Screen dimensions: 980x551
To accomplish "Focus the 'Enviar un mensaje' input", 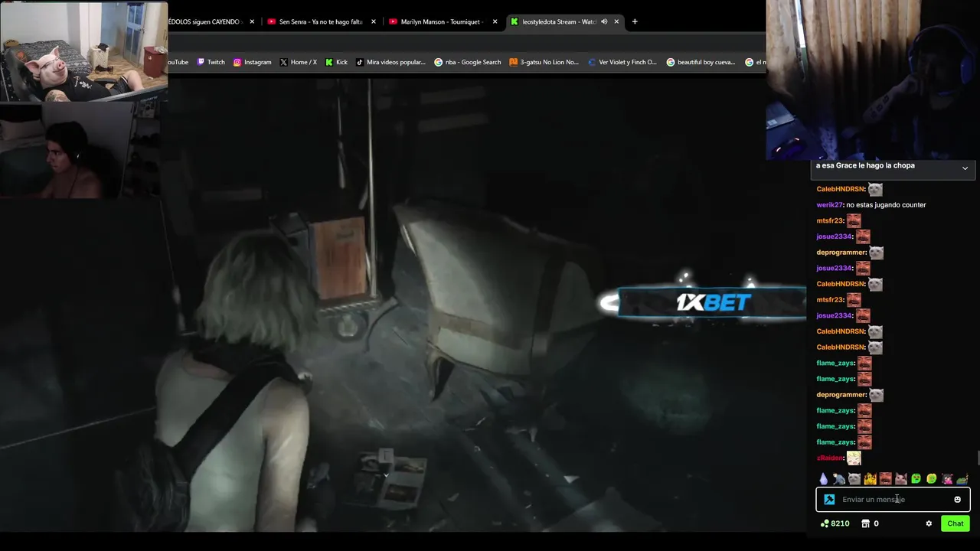I will [x=892, y=500].
